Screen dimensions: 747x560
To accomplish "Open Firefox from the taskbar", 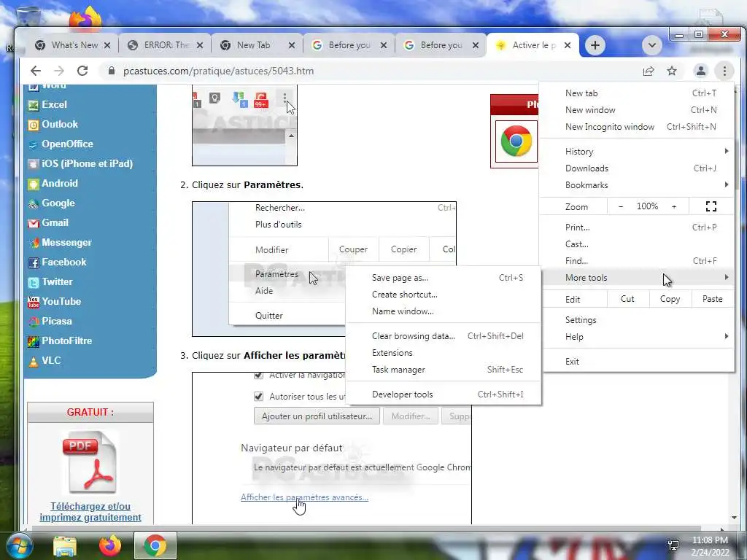I will 109,545.
